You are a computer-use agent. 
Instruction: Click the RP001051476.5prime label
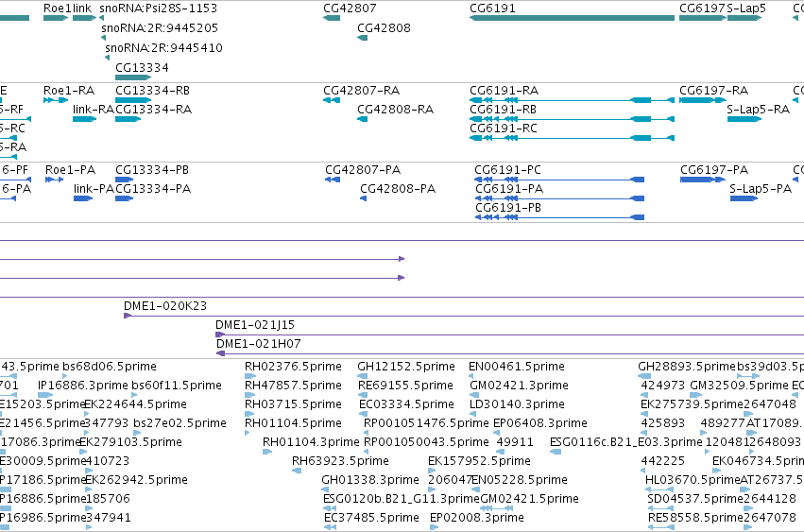[426, 423]
